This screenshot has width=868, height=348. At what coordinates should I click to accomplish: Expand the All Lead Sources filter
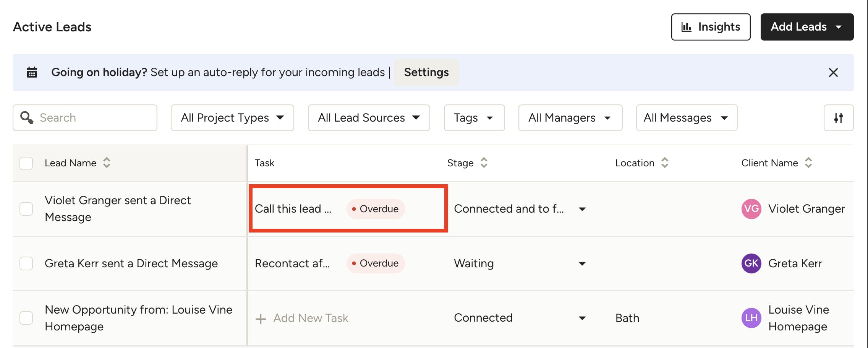pyautogui.click(x=369, y=118)
